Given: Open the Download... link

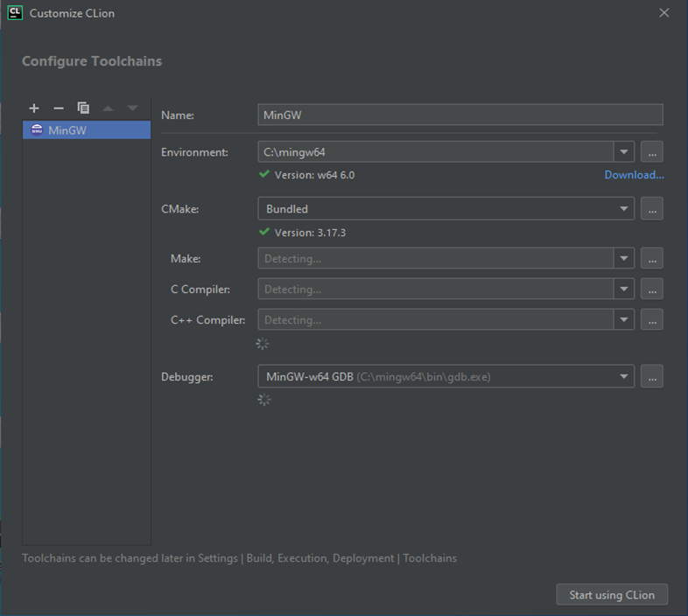Looking at the screenshot, I should click(x=634, y=175).
